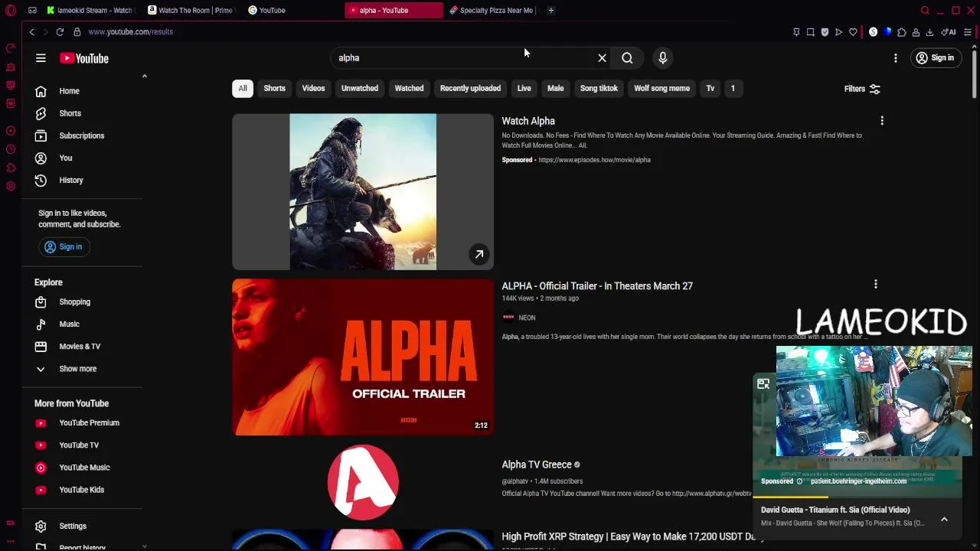This screenshot has height=551, width=980.
Task: Click the Alpha TV Greece channel avatar
Action: tap(363, 482)
